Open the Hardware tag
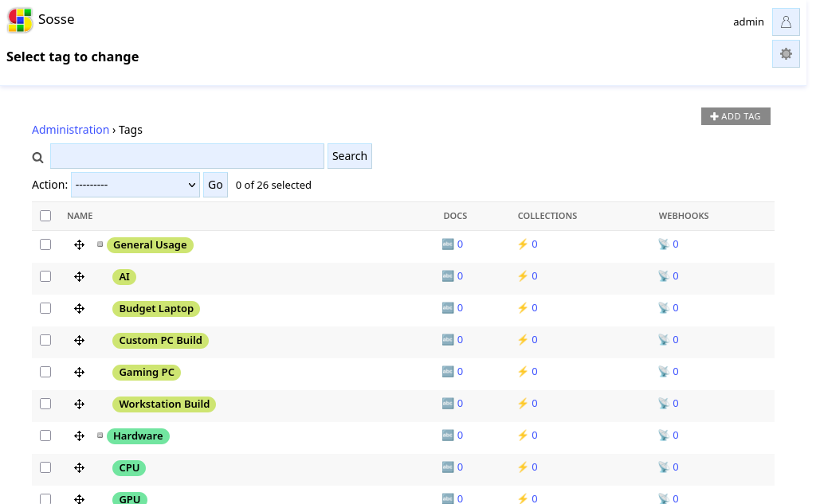This screenshot has width=816, height=504. tap(138, 436)
